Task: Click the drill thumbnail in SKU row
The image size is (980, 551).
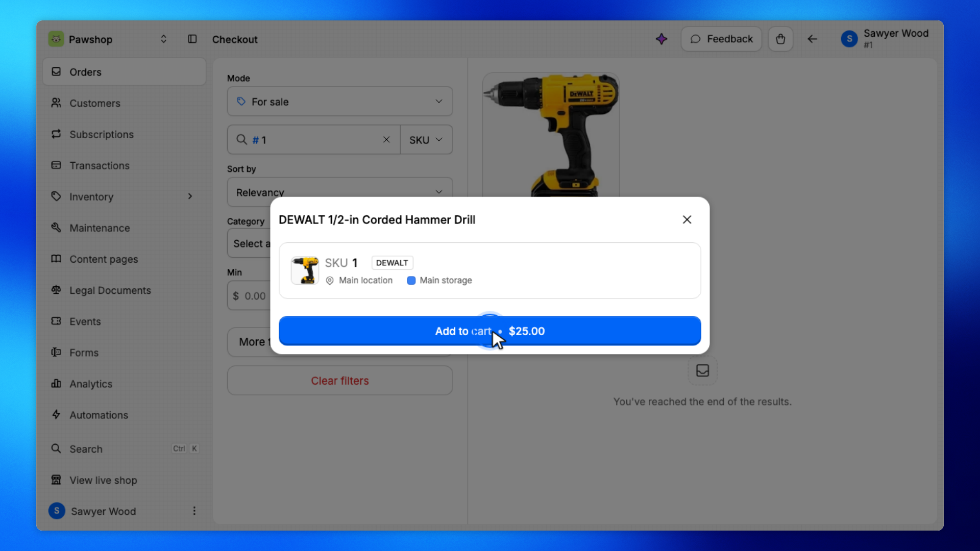Action: [305, 270]
